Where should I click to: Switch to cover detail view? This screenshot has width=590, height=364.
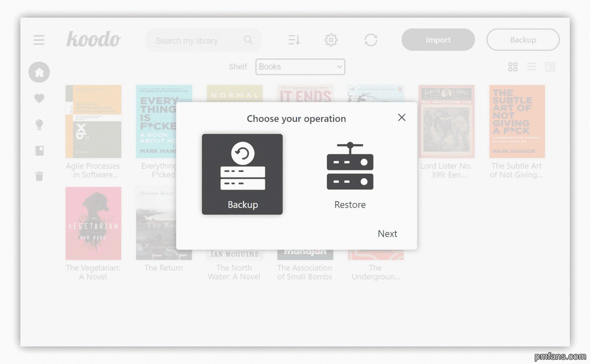click(x=550, y=67)
